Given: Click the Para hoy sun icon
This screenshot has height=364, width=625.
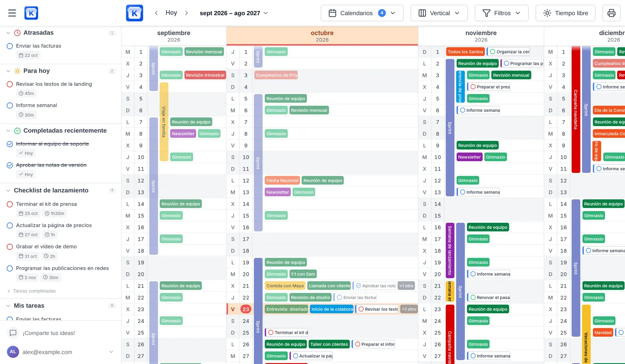Looking at the screenshot, I should tap(17, 71).
